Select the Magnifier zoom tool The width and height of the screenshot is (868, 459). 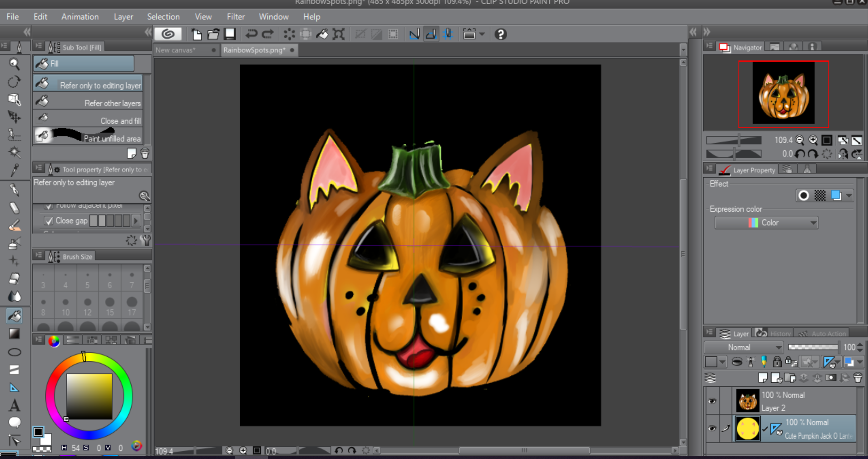[x=14, y=64]
